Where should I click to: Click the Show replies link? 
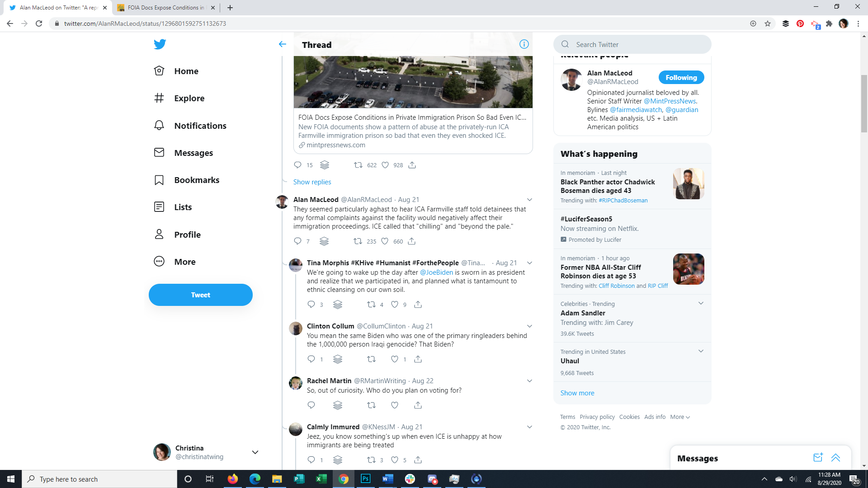[x=312, y=182]
